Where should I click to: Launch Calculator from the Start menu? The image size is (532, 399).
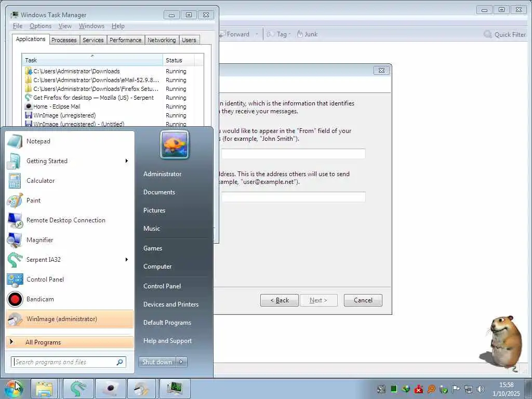[x=70, y=180]
